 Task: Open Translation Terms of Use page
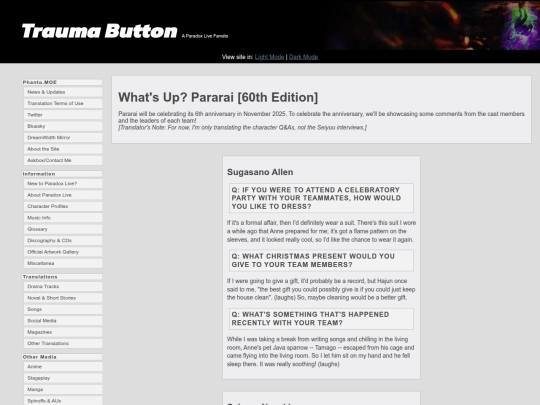(63, 103)
